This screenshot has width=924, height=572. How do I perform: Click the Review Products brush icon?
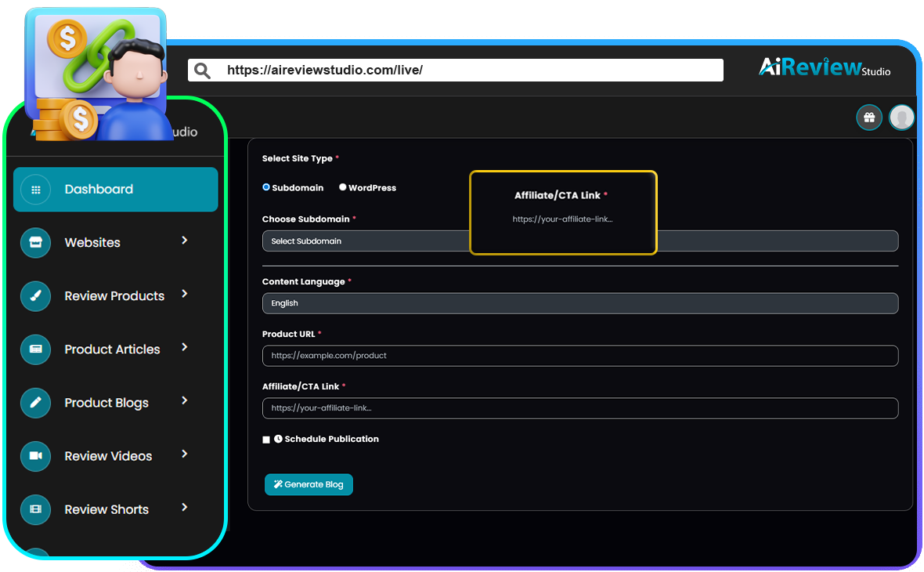[35, 296]
